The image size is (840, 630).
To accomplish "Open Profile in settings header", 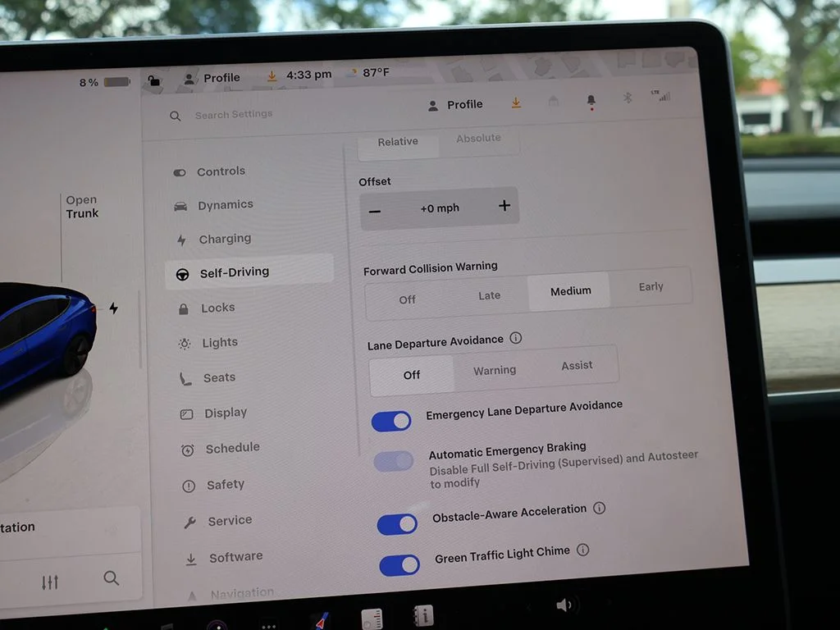I will [x=455, y=105].
